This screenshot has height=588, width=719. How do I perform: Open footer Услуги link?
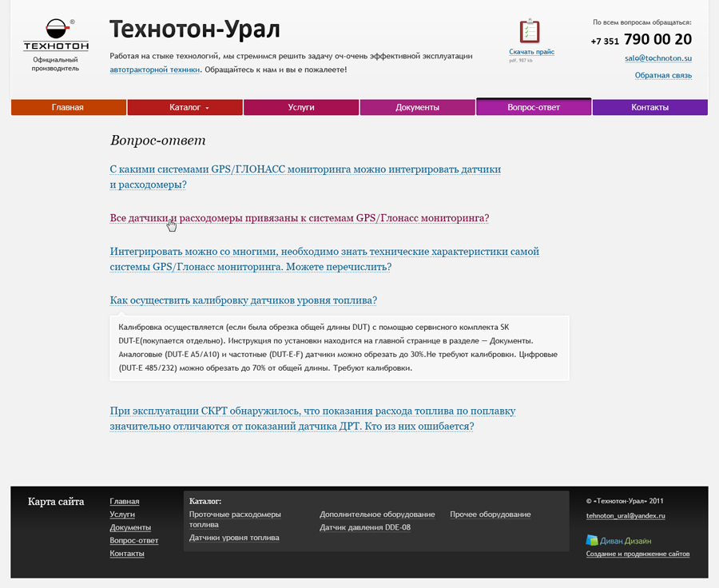click(122, 514)
